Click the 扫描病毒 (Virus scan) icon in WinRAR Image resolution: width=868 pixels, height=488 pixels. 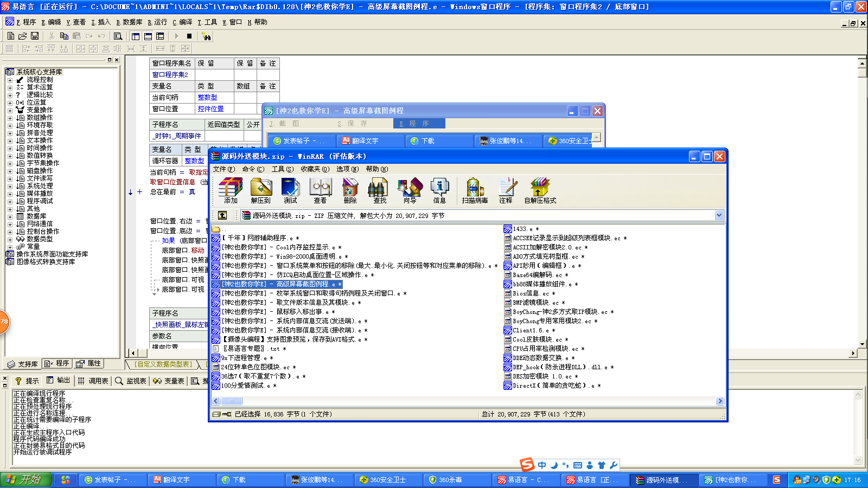click(x=475, y=191)
